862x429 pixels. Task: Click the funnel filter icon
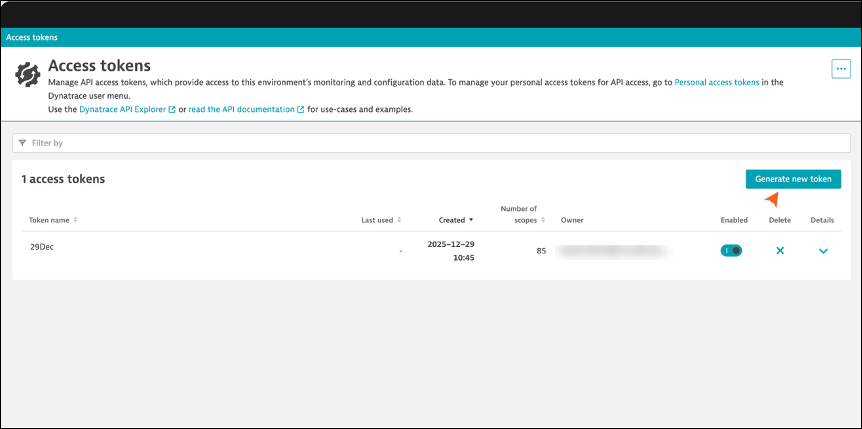coord(23,143)
